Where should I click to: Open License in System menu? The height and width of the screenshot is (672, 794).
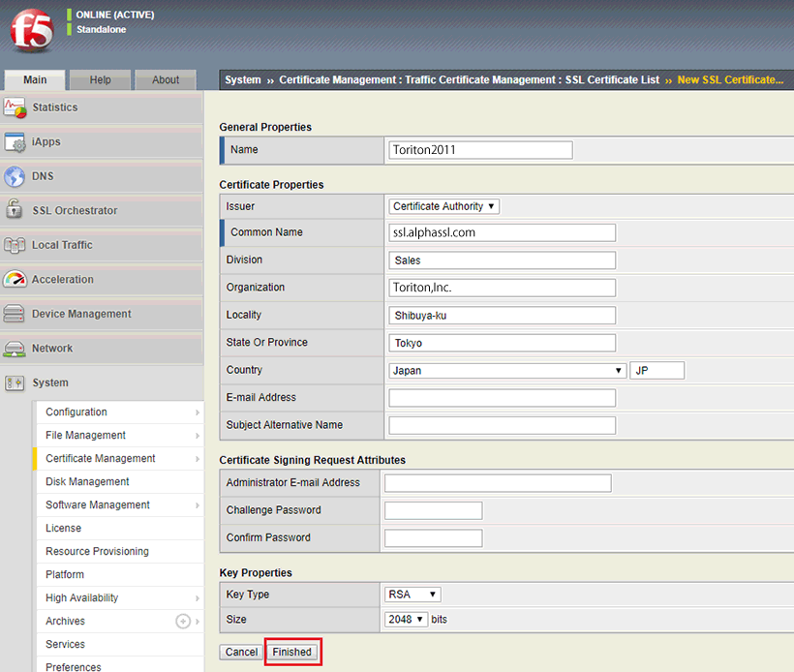[x=63, y=528]
